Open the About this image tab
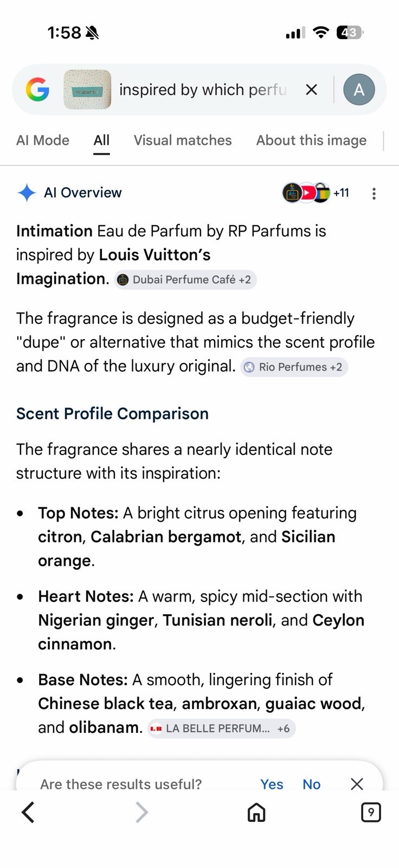Image resolution: width=399 pixels, height=868 pixels. [x=311, y=141]
